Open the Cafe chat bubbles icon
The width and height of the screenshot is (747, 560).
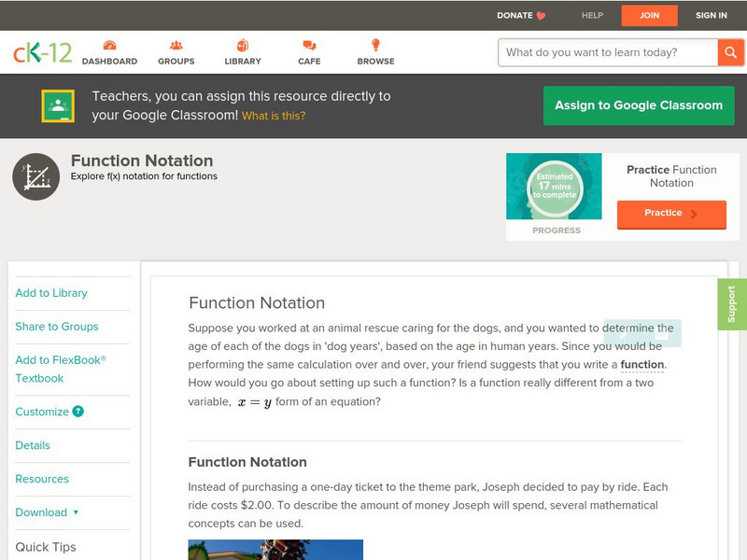[309, 45]
